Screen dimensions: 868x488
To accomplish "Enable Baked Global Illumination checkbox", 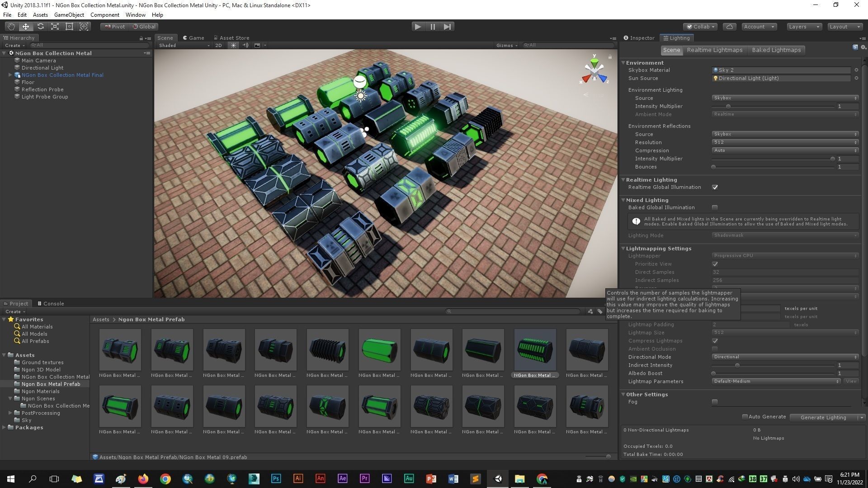I will point(715,207).
